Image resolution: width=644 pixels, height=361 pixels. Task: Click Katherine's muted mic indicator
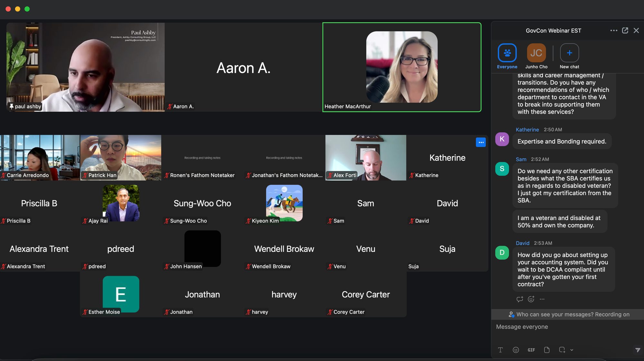coord(412,175)
